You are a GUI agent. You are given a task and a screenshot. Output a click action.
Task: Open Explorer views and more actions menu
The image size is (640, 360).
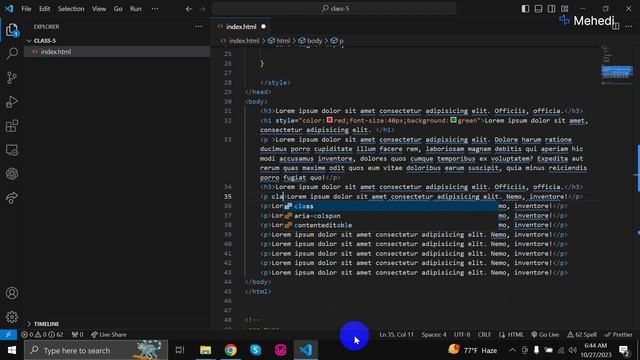tap(199, 27)
